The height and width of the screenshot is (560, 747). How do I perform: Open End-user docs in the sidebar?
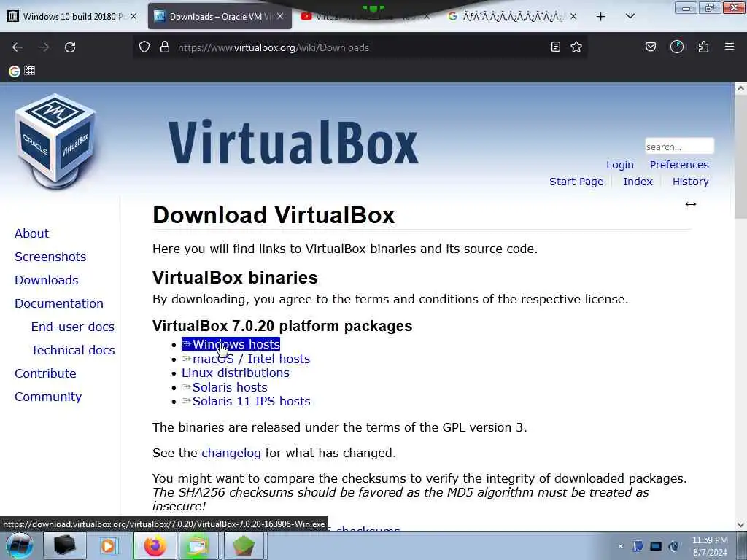[73, 327]
